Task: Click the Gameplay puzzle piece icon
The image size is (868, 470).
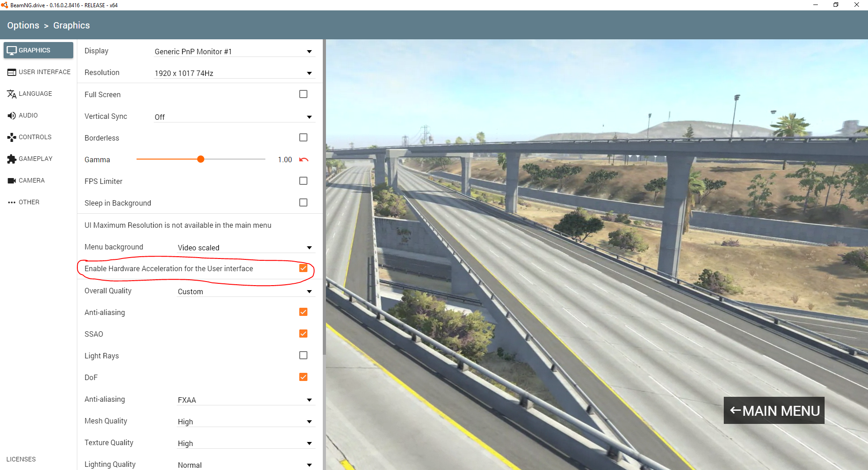Action: point(12,159)
